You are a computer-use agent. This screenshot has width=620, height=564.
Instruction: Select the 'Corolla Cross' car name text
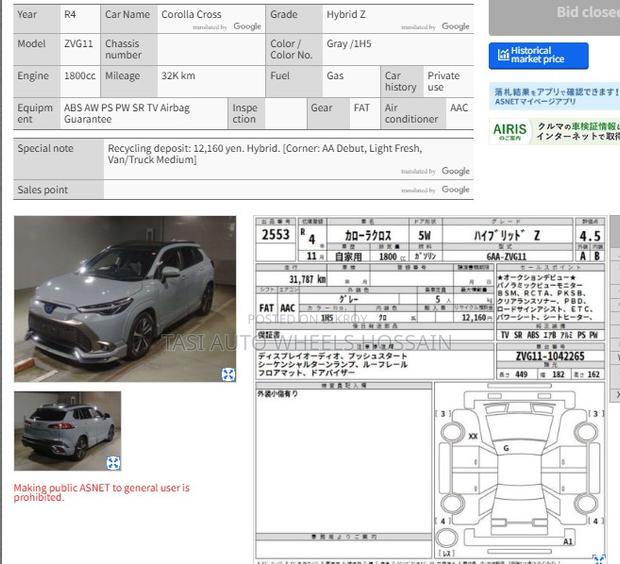click(x=191, y=14)
